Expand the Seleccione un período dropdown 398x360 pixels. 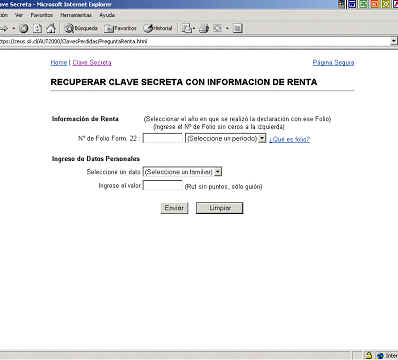click(226, 138)
